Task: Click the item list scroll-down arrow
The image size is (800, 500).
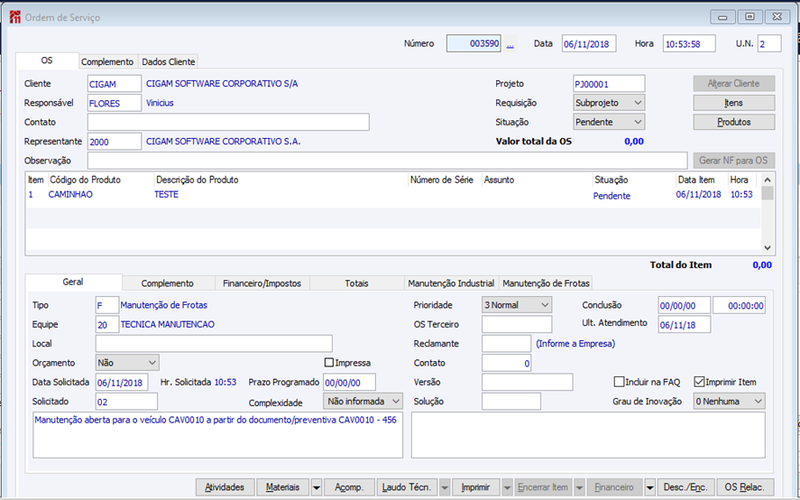Action: click(767, 247)
